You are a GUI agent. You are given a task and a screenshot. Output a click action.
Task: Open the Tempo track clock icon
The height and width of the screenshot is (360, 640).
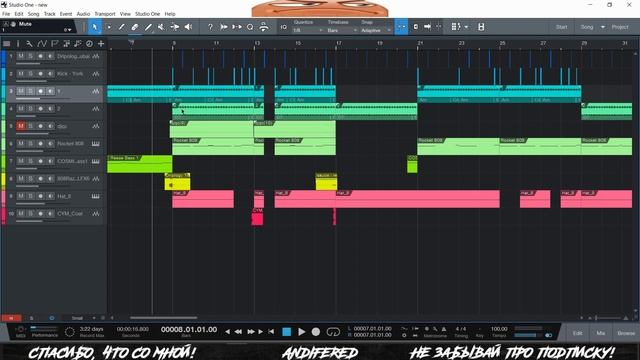pyautogui.click(x=89, y=43)
